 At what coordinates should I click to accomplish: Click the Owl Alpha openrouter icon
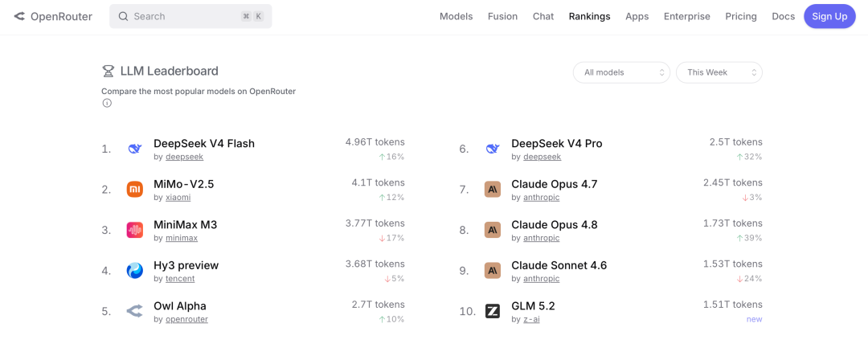(134, 312)
